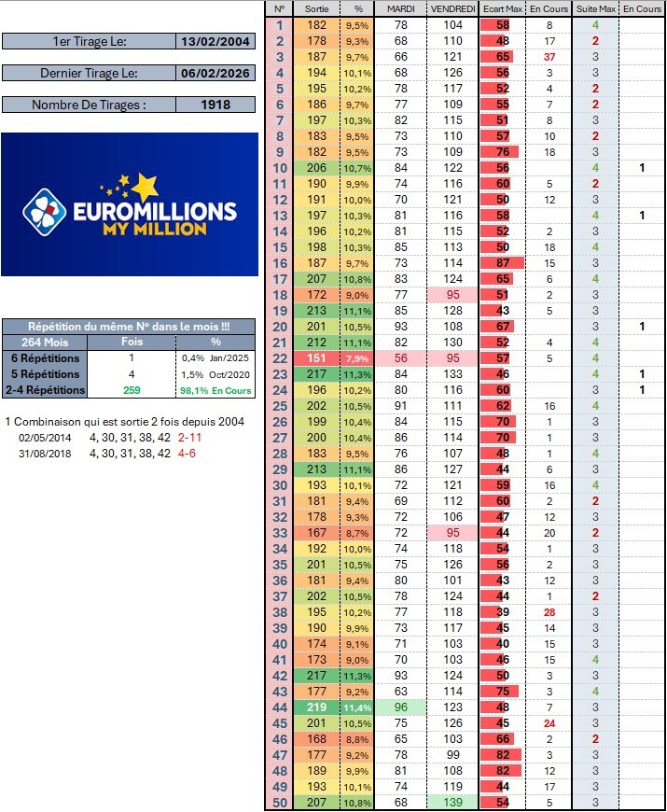
Task: Click the Sortie column header
Action: [317, 8]
